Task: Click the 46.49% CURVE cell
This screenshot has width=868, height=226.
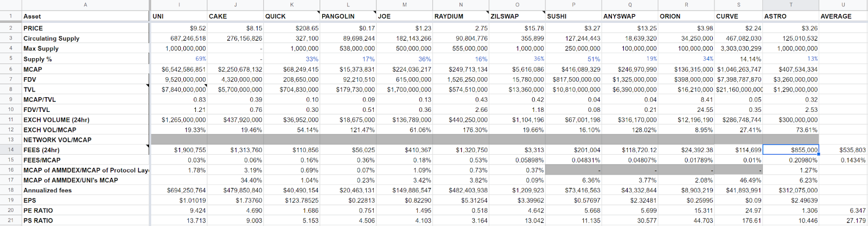Action: coord(738,180)
